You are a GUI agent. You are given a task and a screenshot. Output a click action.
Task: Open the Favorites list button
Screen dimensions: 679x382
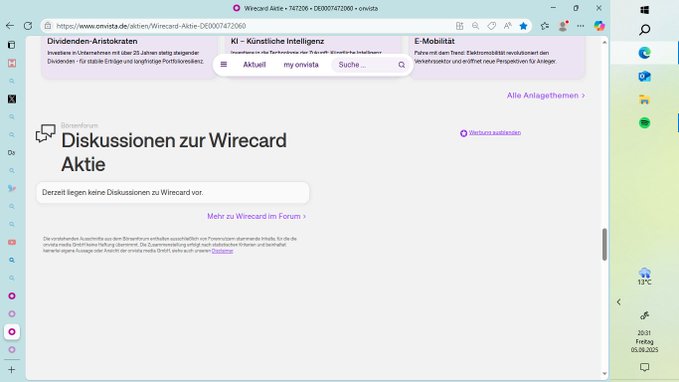545,26
